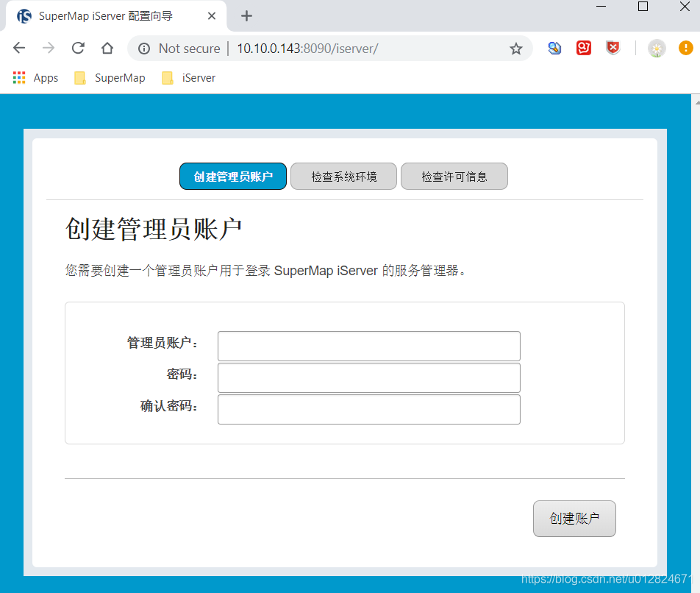This screenshot has height=593, width=700.
Task: Open the blue magnifier extension icon
Action: tap(554, 48)
